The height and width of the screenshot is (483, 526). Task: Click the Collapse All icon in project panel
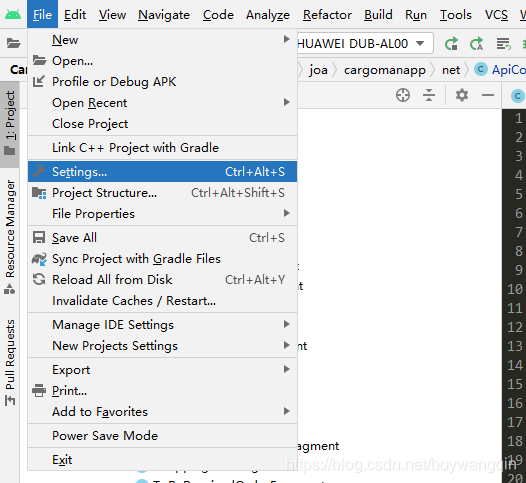click(429, 95)
